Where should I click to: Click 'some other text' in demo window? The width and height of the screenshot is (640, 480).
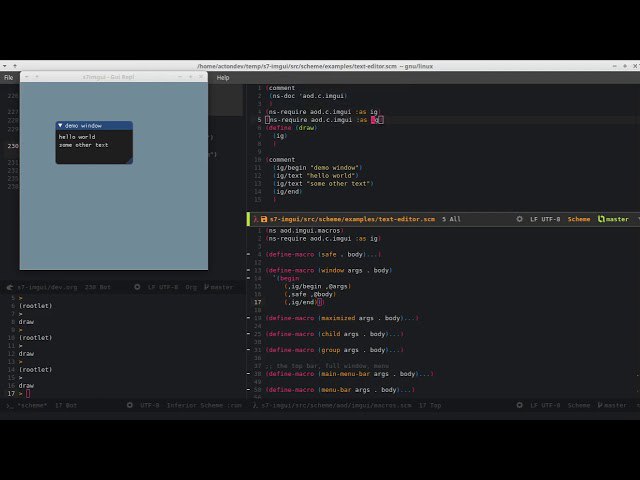click(x=83, y=145)
